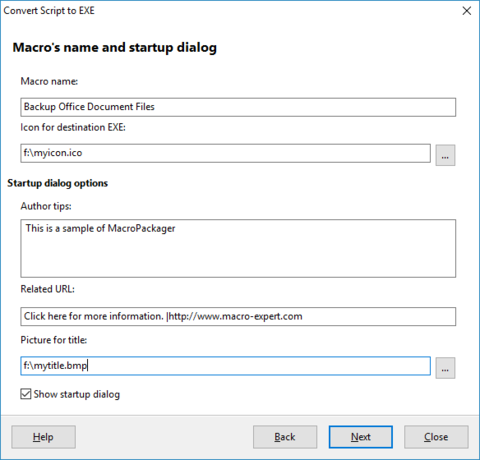Browse for the title picture file
This screenshot has width=480, height=460.
(445, 368)
